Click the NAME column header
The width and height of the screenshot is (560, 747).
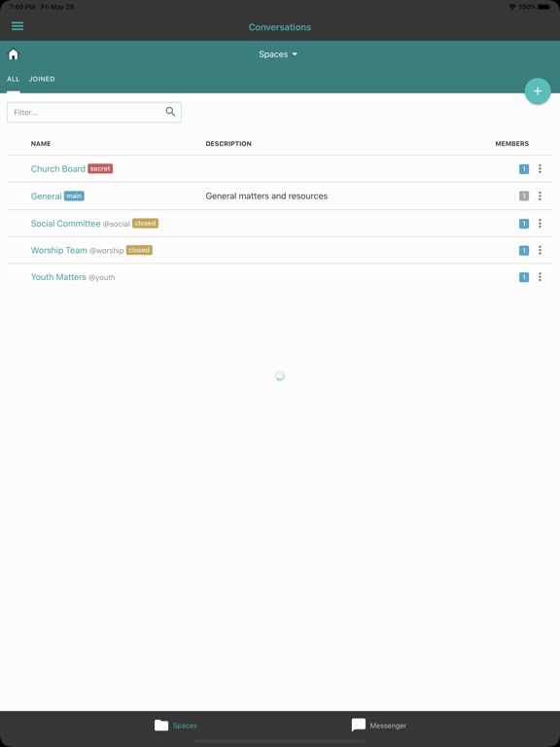(41, 143)
